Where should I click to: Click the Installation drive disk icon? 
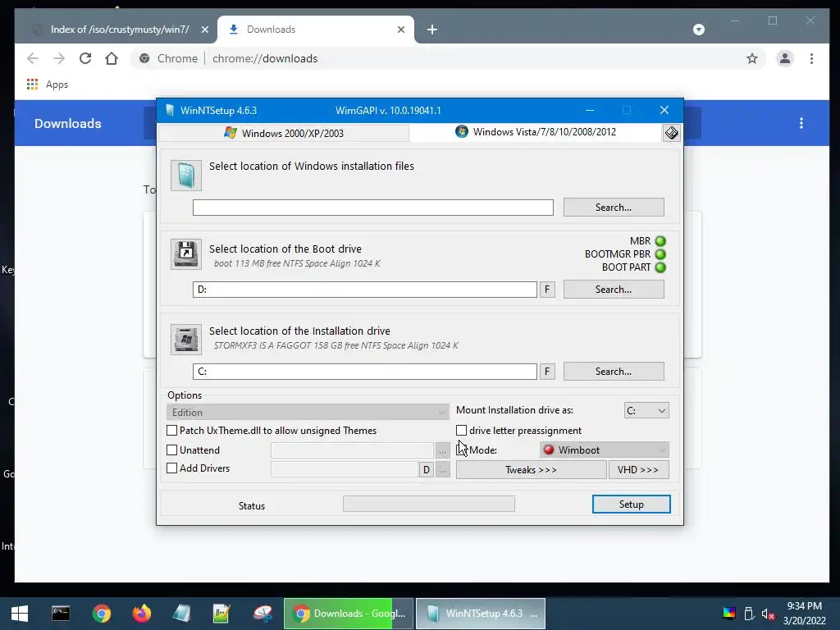[186, 339]
